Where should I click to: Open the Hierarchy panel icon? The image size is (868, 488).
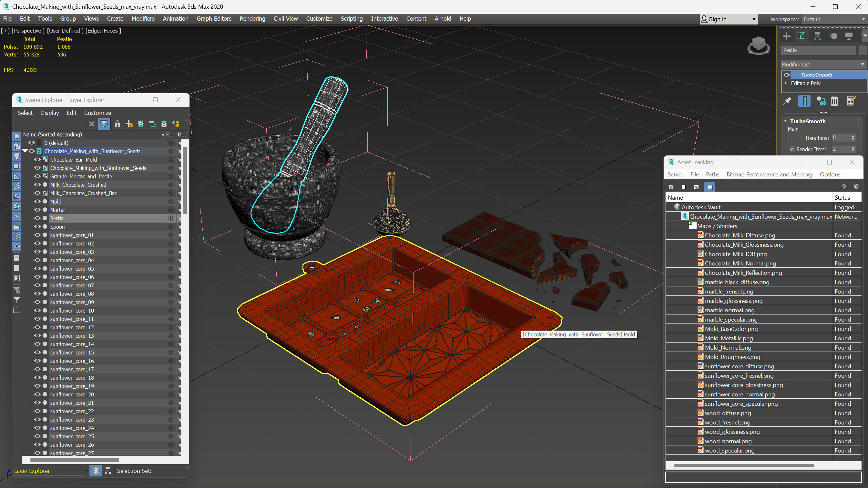point(817,36)
